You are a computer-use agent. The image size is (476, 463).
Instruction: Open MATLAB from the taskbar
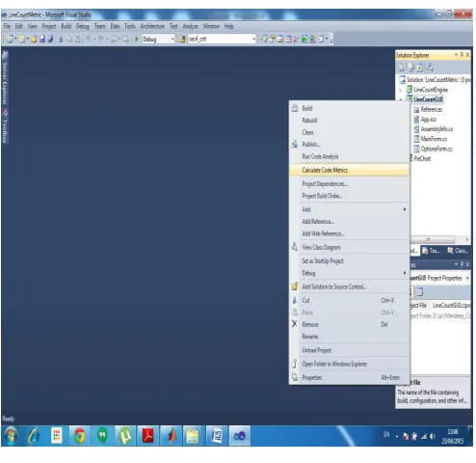(x=172, y=436)
